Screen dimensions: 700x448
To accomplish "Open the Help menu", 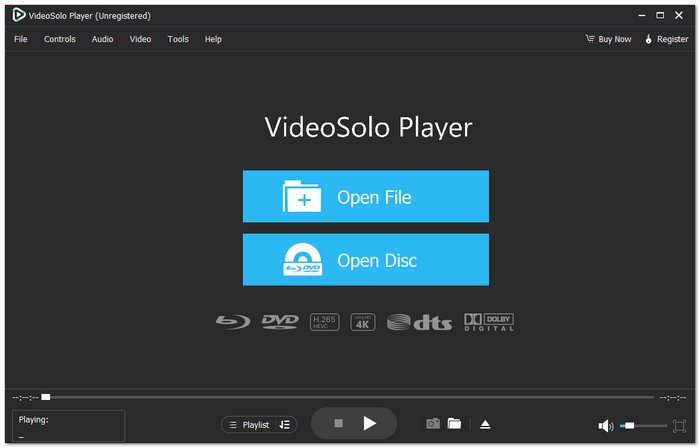I will (x=213, y=39).
